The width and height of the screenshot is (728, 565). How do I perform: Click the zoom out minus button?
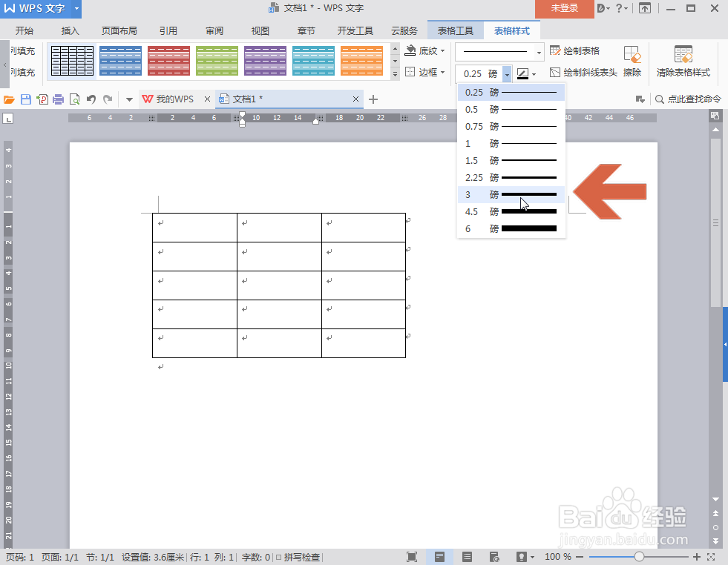(580, 557)
